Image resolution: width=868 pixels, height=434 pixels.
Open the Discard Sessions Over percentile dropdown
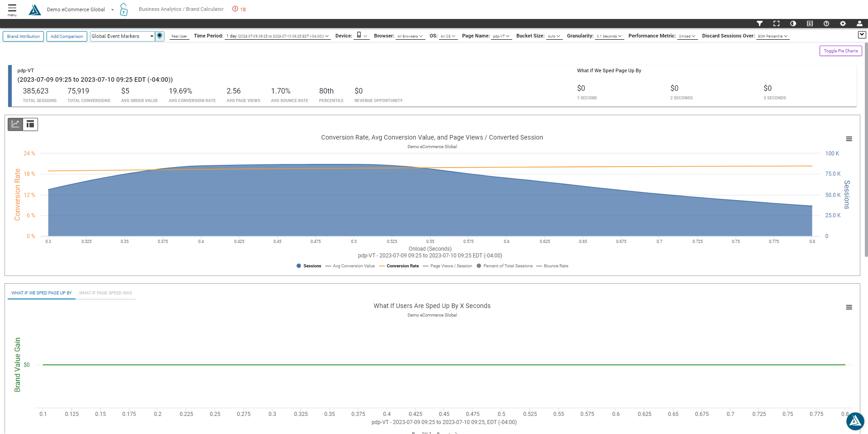tap(773, 36)
